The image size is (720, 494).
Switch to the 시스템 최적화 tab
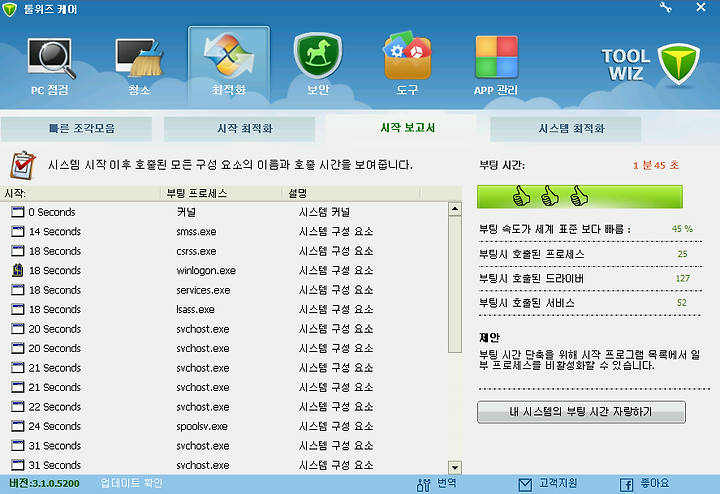pyautogui.click(x=565, y=129)
